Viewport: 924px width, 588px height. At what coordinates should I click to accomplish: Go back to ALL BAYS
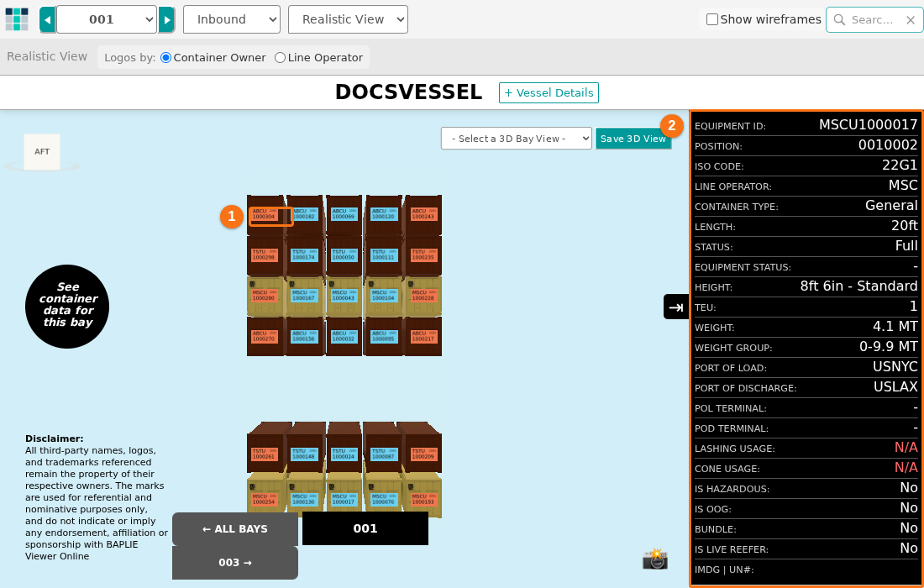click(235, 529)
